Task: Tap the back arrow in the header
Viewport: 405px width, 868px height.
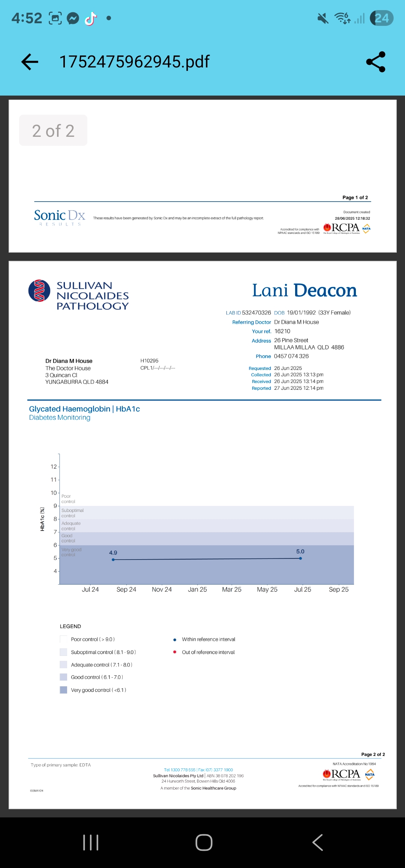Action: tap(30, 62)
